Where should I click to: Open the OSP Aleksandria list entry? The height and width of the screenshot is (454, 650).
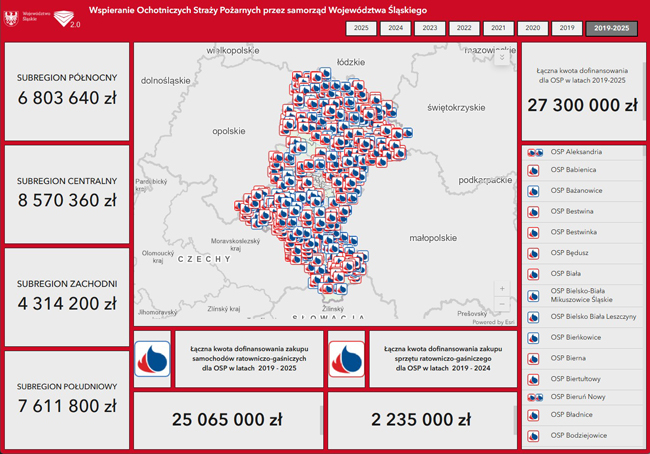[x=582, y=152]
